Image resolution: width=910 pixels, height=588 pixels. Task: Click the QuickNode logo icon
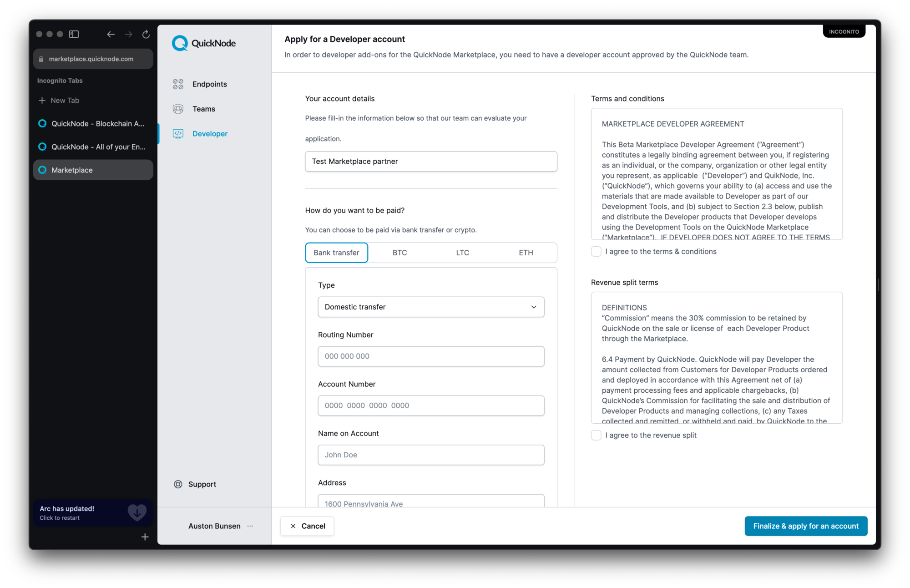181,42
